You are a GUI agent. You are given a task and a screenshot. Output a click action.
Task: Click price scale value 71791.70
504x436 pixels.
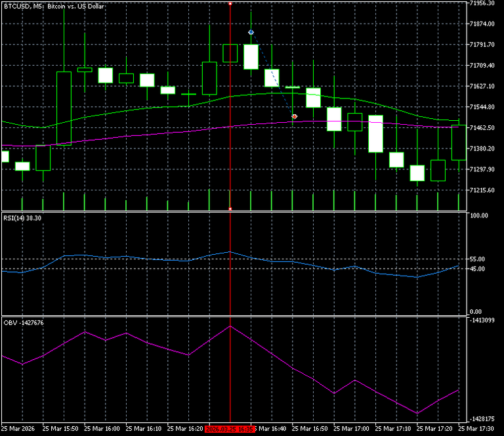pyautogui.click(x=482, y=45)
